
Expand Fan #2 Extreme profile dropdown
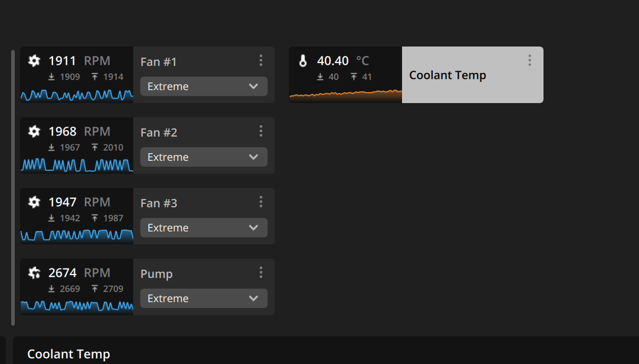[x=204, y=157]
